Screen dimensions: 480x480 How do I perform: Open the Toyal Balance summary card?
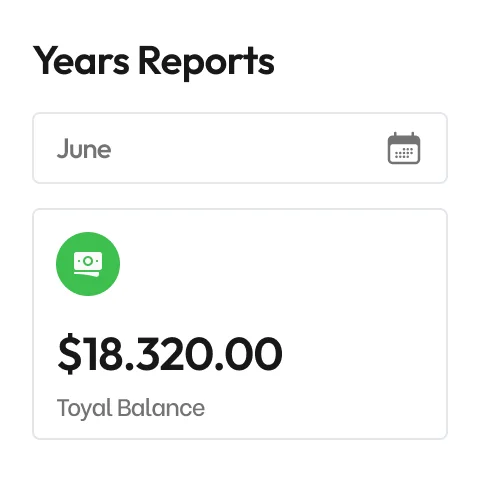240,324
